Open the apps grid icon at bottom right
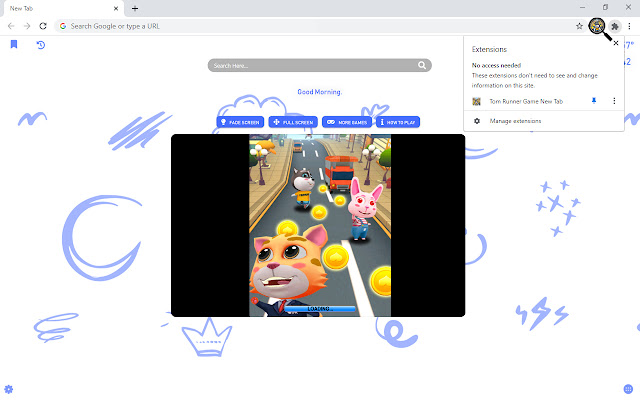 628,389
